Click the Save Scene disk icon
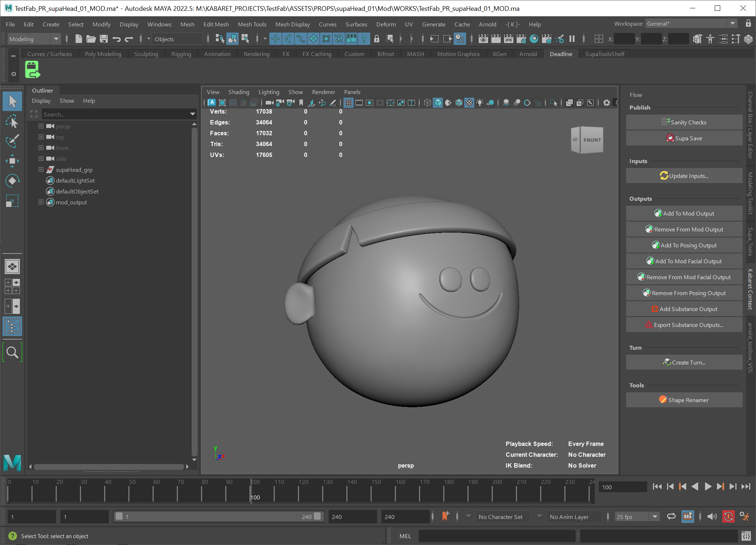The height and width of the screenshot is (545, 756). [104, 39]
